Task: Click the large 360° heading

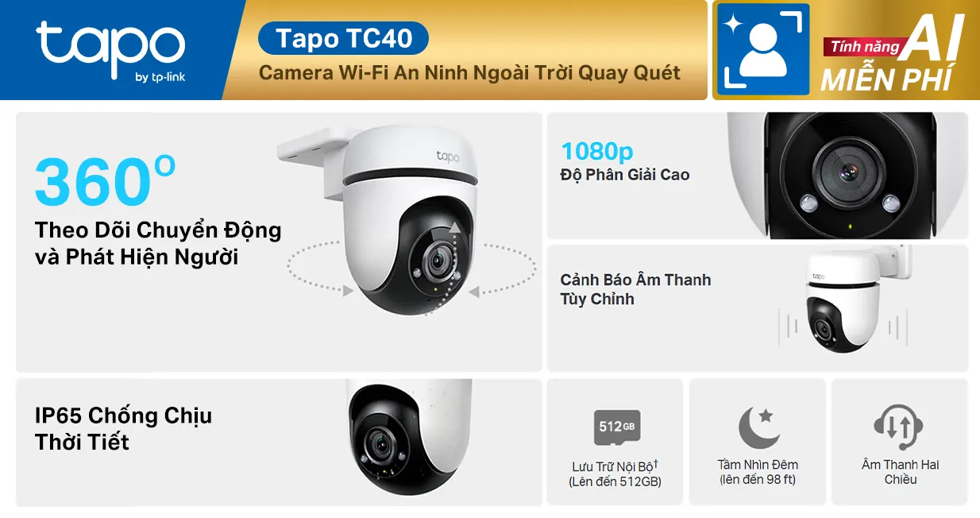Action: coord(105,181)
